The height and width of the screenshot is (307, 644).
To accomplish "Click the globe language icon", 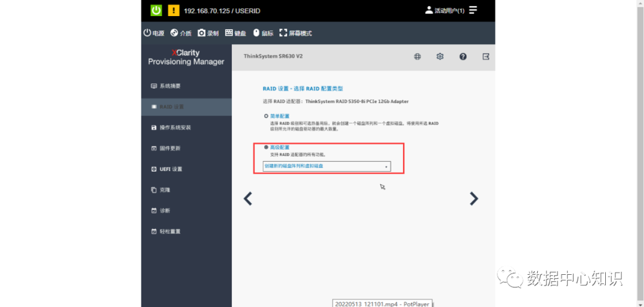I will tap(417, 57).
